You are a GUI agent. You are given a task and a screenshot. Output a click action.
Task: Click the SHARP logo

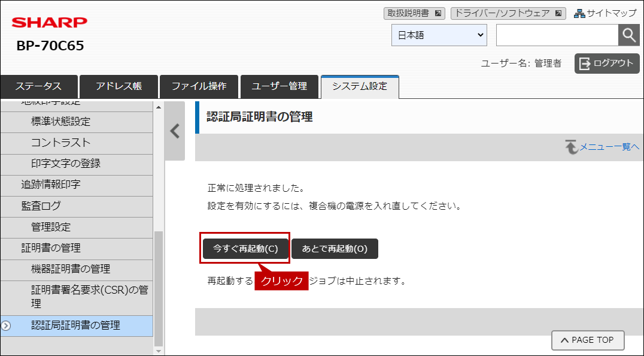coord(50,22)
